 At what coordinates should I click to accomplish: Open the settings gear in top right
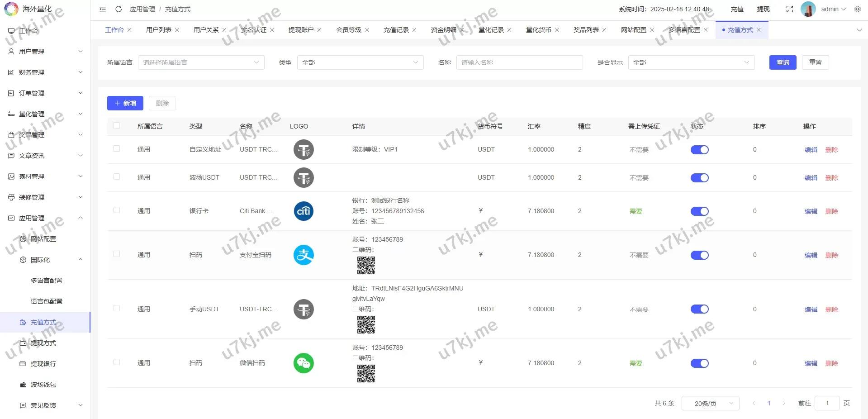coord(858,9)
